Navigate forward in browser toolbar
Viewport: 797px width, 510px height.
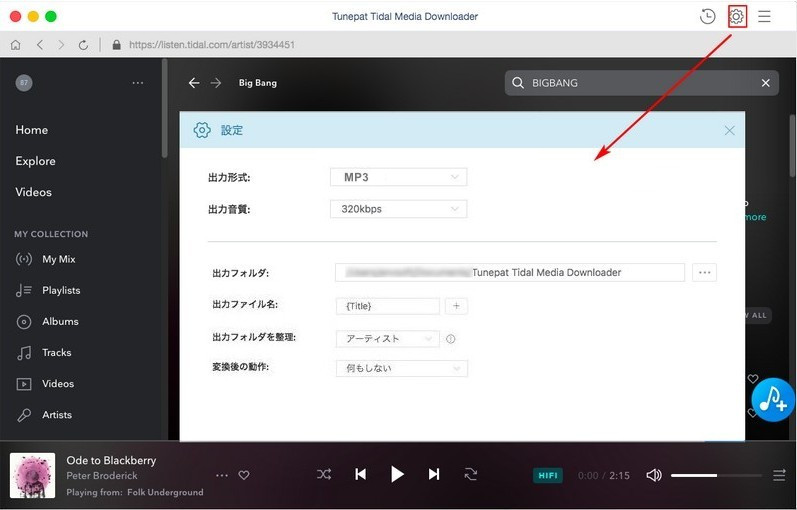(x=61, y=45)
